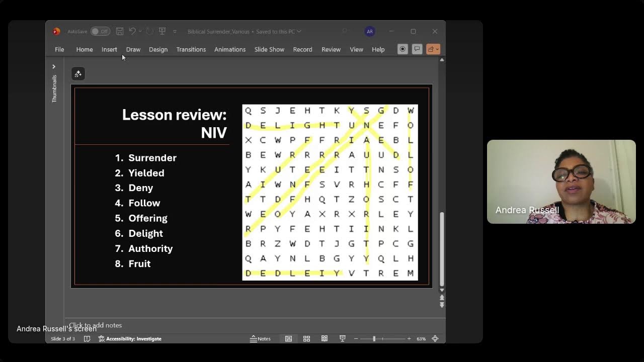Open Customize Quick Access Toolbar dropdown
The height and width of the screenshot is (362, 644).
[x=175, y=31]
